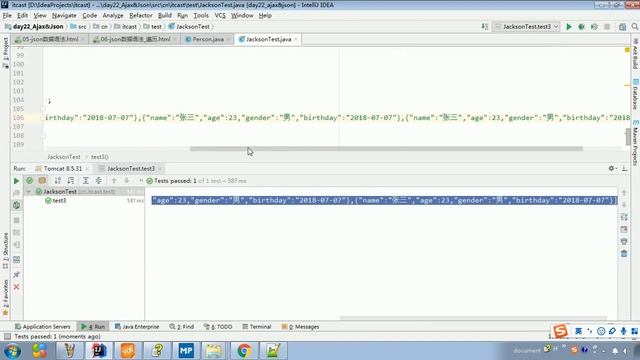Pin the Run tab
The image size is (640, 360).
(16, 274)
